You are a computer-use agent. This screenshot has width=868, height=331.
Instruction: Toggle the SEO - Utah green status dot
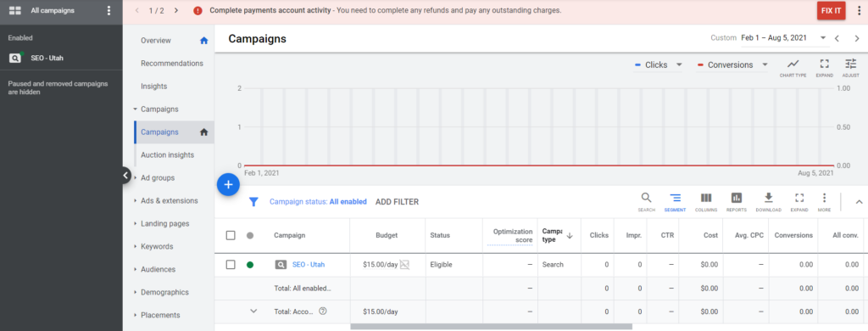[x=250, y=265]
